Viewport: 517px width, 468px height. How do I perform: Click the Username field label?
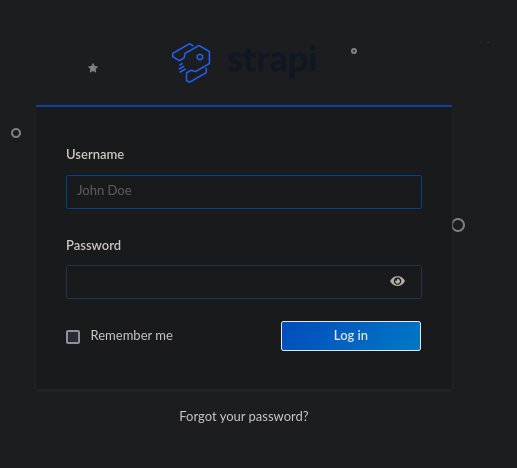point(95,155)
